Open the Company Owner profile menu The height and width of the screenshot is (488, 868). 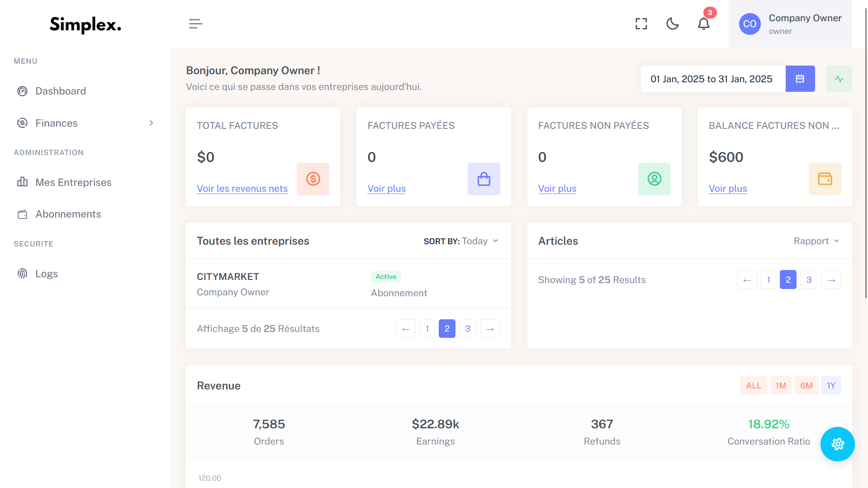(x=790, y=24)
